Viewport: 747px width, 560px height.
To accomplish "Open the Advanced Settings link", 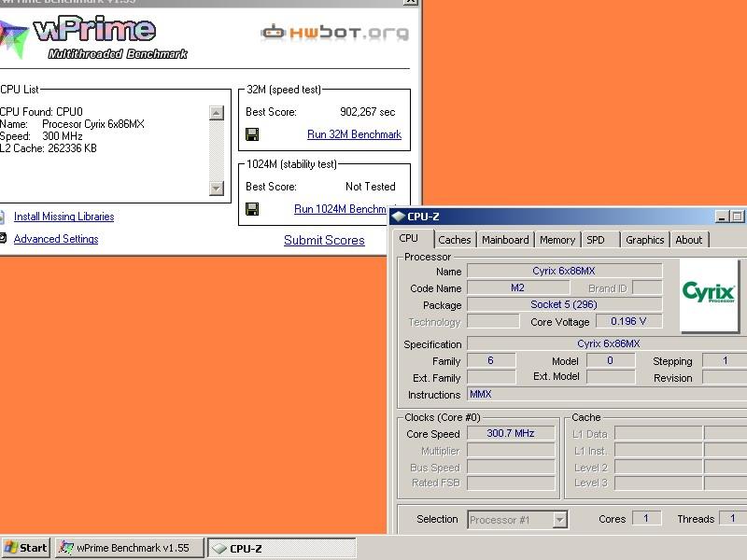I will pyautogui.click(x=56, y=239).
